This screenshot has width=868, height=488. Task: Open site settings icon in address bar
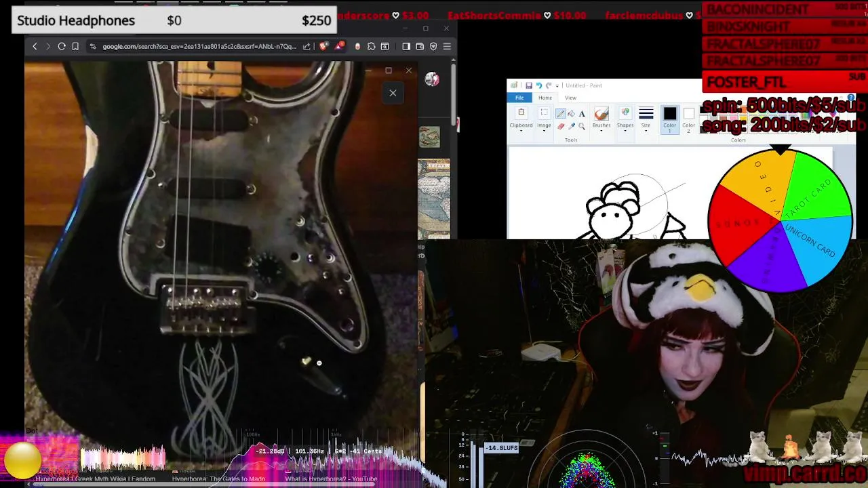[93, 46]
